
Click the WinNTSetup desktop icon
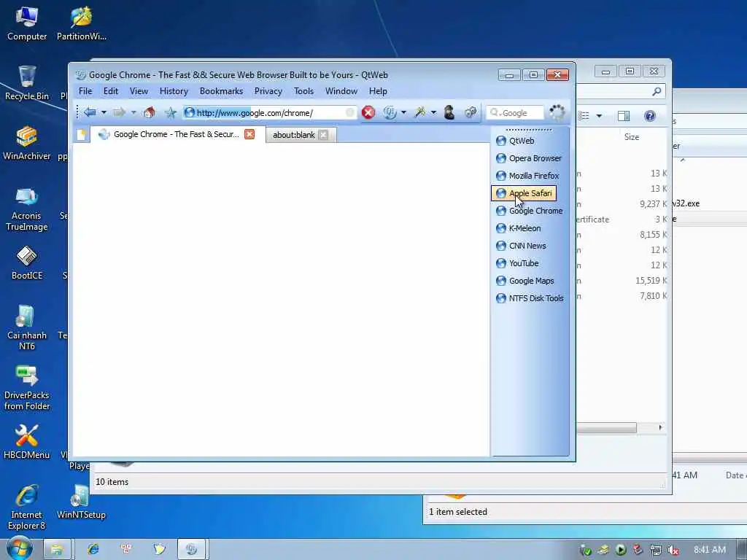coord(81,502)
